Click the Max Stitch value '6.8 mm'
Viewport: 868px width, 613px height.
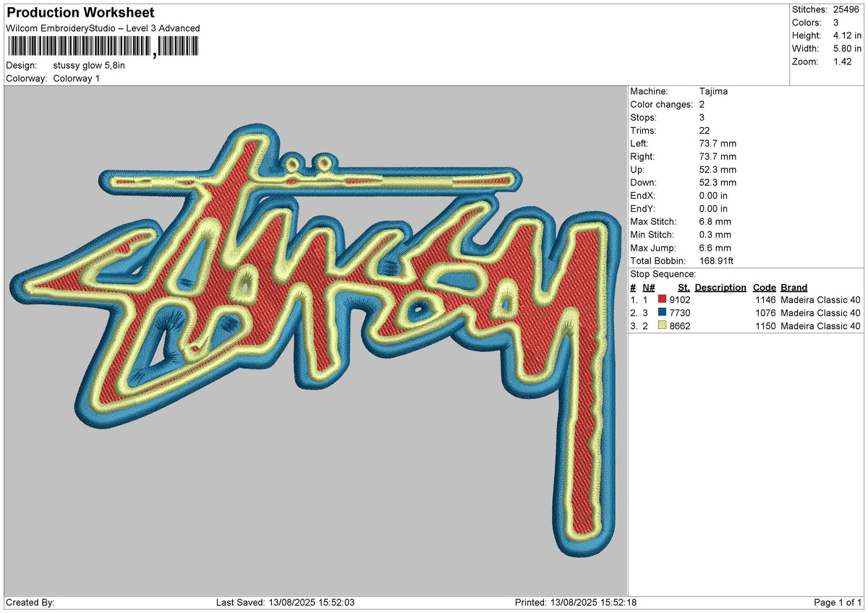click(715, 222)
